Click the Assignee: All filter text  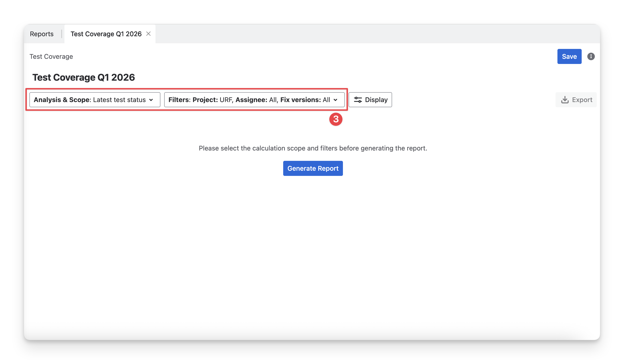[x=256, y=100]
